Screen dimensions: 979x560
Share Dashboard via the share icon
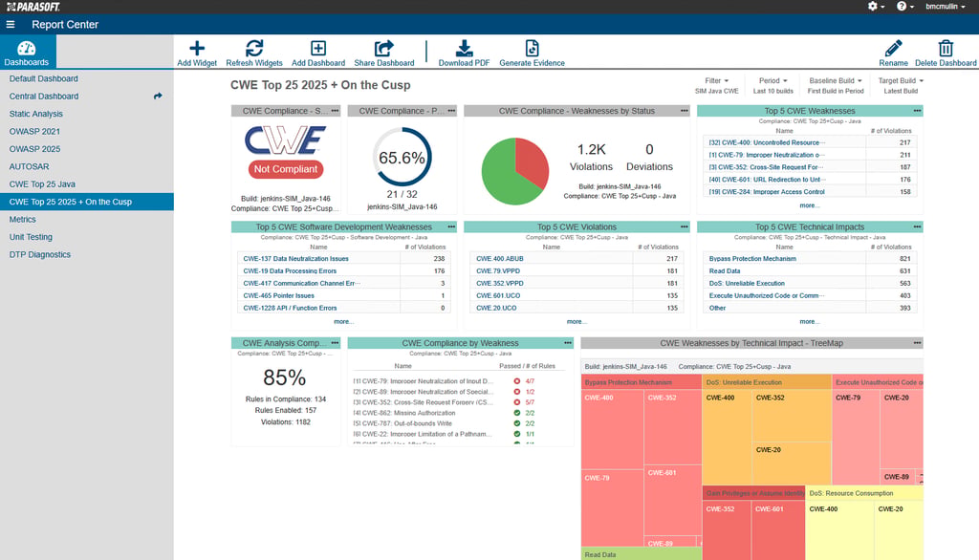point(384,48)
